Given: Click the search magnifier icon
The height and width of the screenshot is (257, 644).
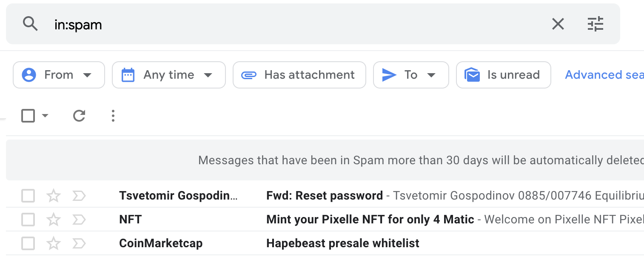Looking at the screenshot, I should pos(31,24).
